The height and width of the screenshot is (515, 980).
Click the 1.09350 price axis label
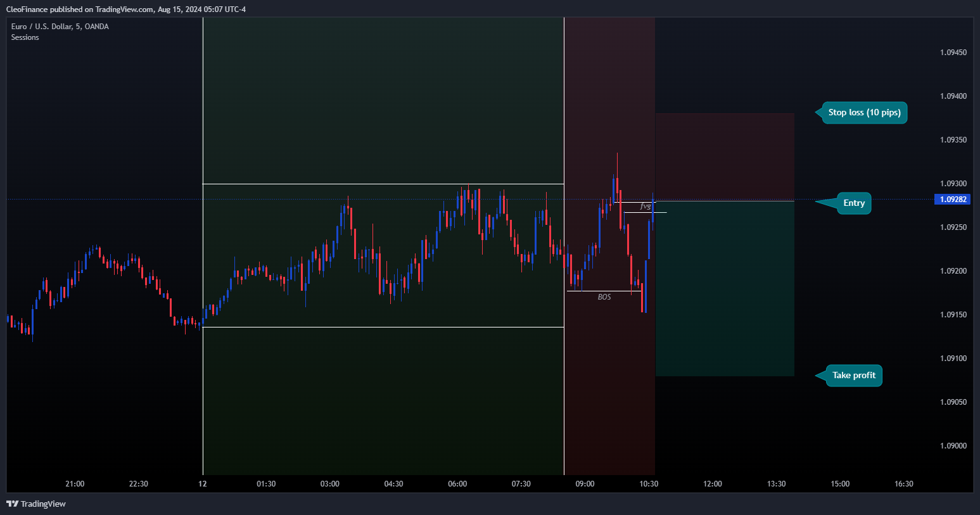pyautogui.click(x=953, y=140)
